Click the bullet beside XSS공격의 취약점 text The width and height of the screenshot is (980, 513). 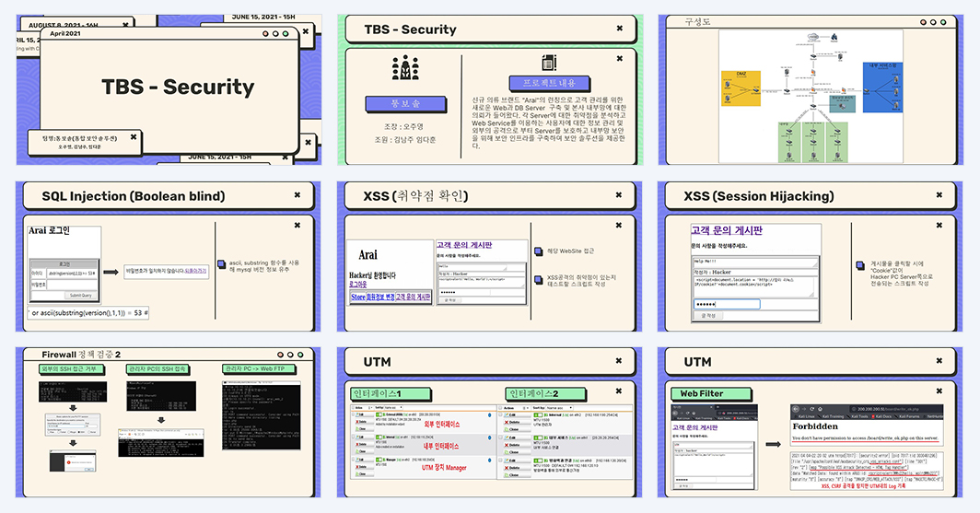[x=539, y=280]
